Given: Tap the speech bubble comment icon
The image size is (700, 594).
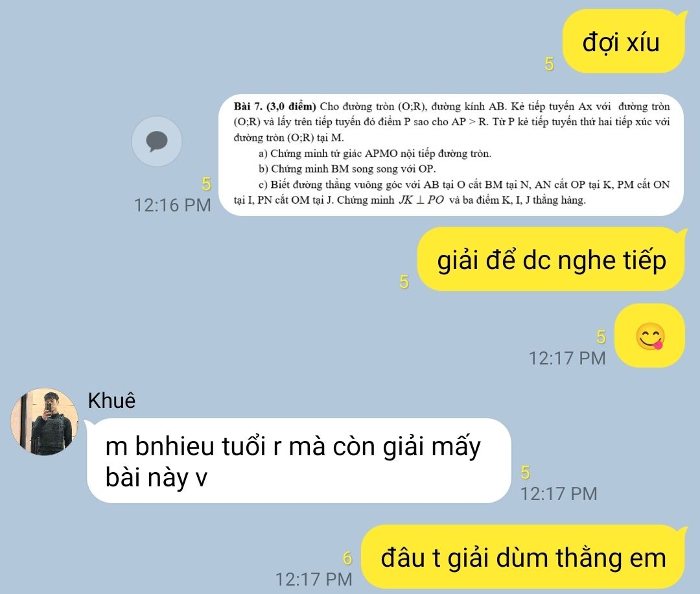Looking at the screenshot, I should tap(157, 141).
